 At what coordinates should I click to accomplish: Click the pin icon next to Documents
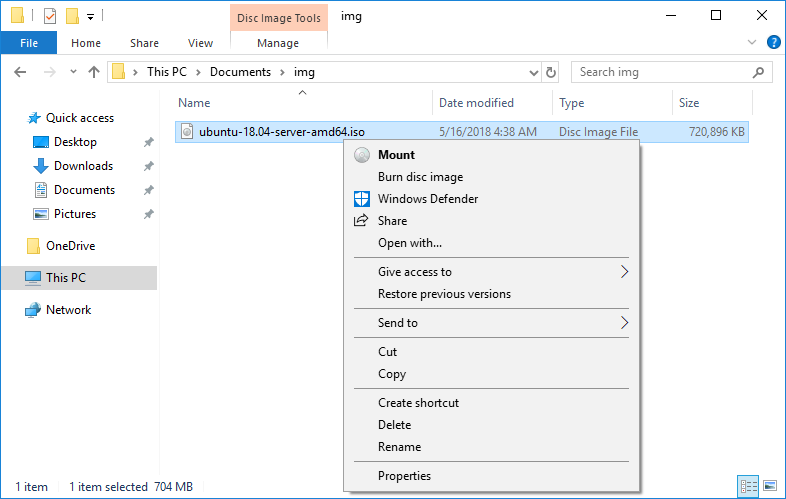(x=148, y=190)
